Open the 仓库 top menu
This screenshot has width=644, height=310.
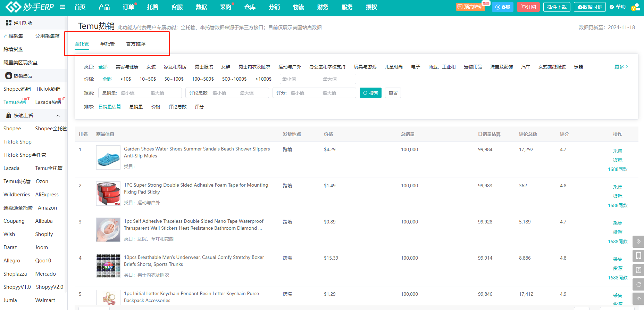tap(250, 7)
